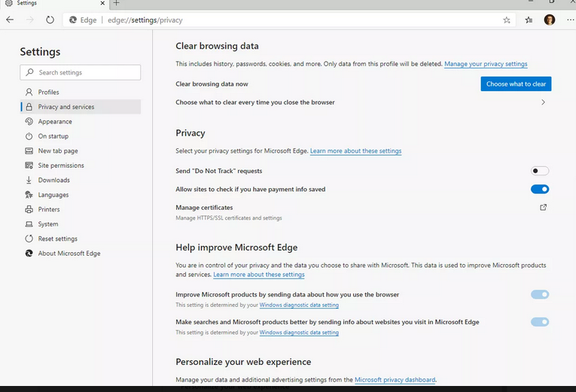Enable Send Do Not Track requests toggle
Image resolution: width=576 pixels, height=392 pixels.
click(x=540, y=171)
